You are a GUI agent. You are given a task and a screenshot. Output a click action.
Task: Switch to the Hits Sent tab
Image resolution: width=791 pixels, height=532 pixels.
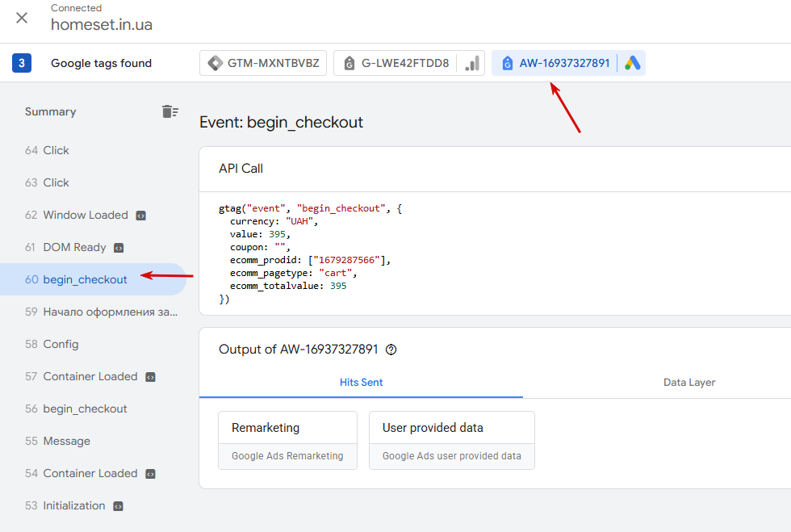click(362, 383)
